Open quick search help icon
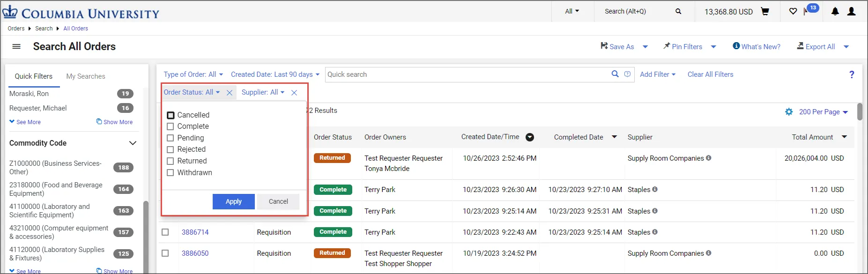Image resolution: width=868 pixels, height=274 pixels. click(627, 74)
